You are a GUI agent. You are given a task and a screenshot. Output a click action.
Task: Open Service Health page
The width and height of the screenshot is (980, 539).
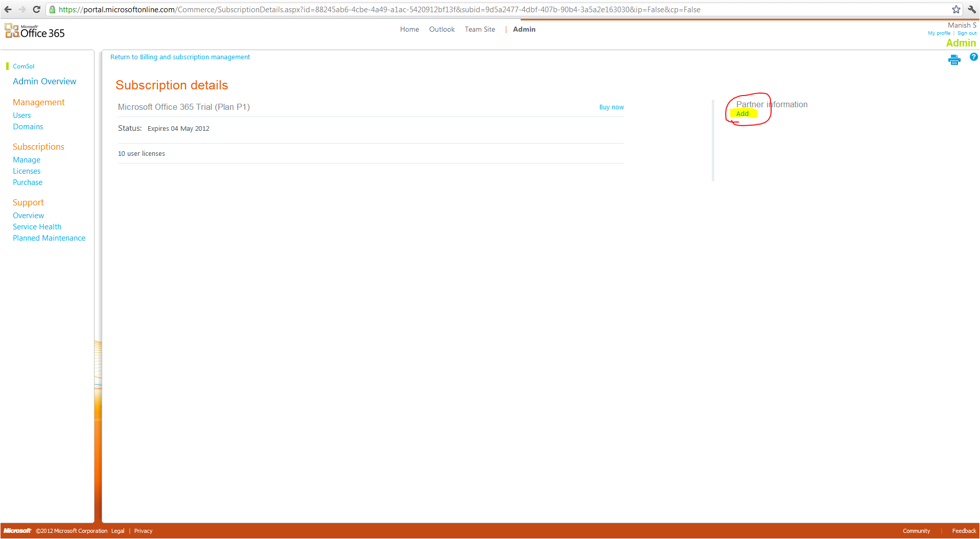click(37, 227)
